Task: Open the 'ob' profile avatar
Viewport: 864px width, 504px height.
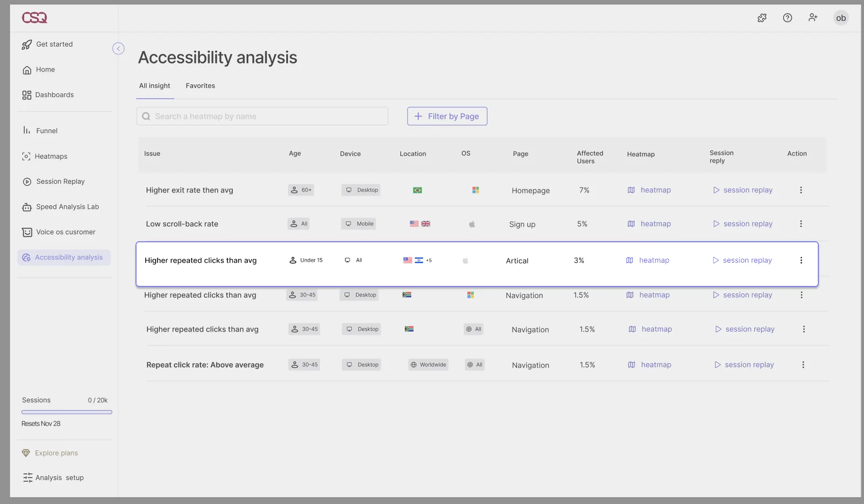Action: click(841, 18)
